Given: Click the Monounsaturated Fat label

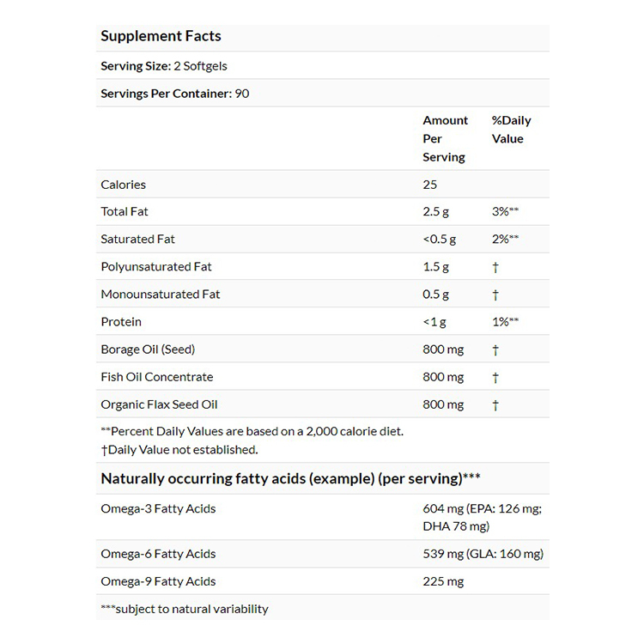Looking at the screenshot, I should point(161,295).
